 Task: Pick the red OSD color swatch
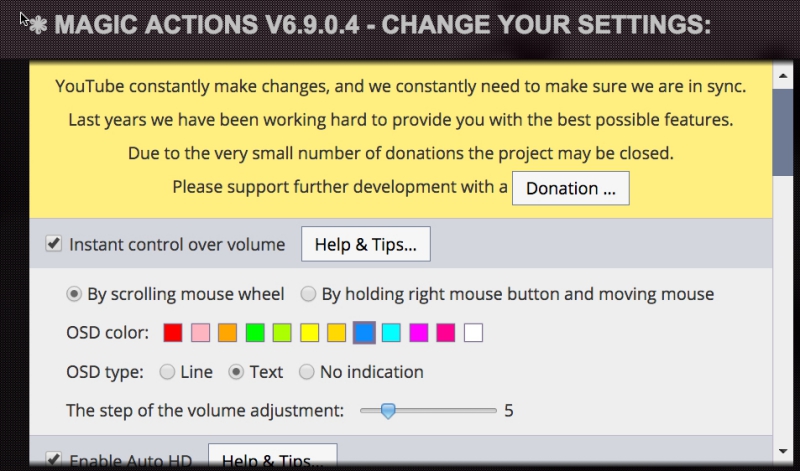point(173,332)
